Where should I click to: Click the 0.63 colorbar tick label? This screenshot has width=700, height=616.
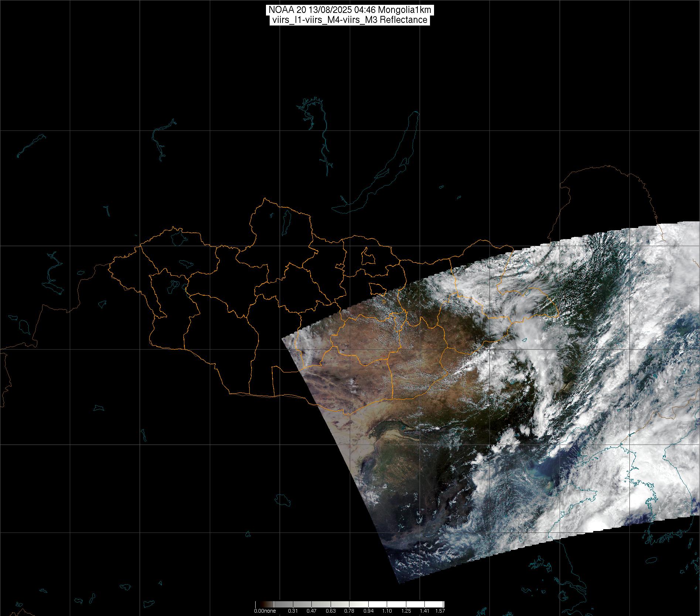click(331, 611)
